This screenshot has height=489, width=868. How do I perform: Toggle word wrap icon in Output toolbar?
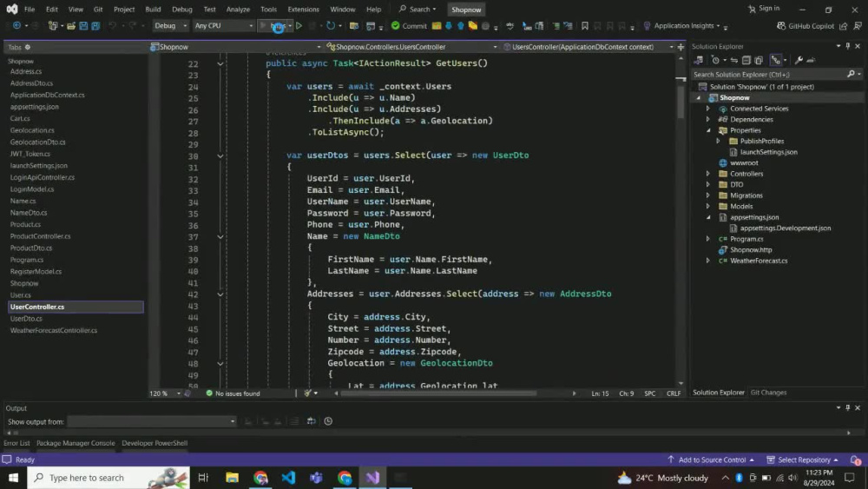click(312, 421)
